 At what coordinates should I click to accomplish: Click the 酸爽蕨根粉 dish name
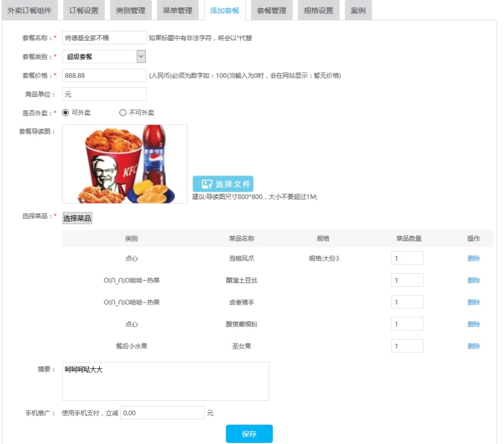tap(242, 324)
